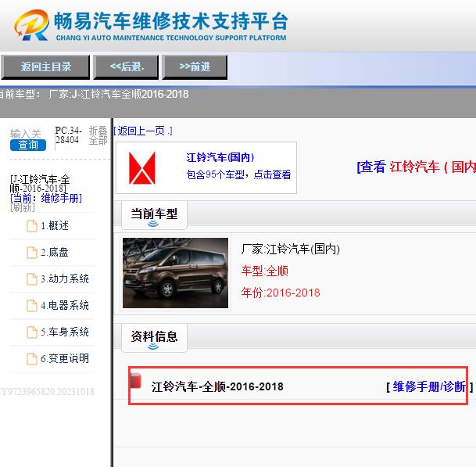This screenshot has height=467, width=476.
Task: Click the page icon beside 3.动力系统
Action: [32, 279]
